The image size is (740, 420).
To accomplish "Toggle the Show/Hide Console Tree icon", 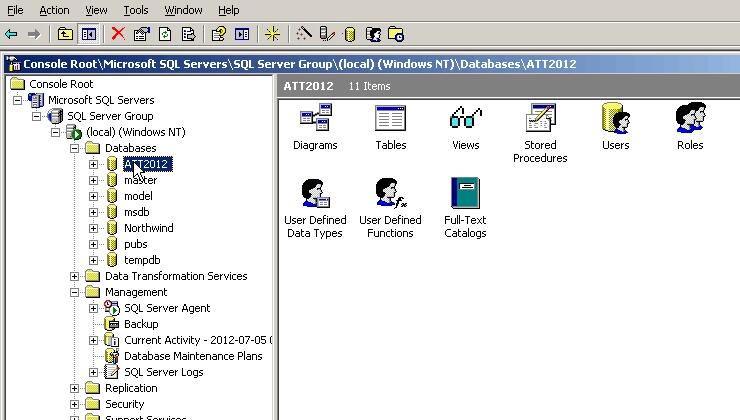I will click(89, 34).
